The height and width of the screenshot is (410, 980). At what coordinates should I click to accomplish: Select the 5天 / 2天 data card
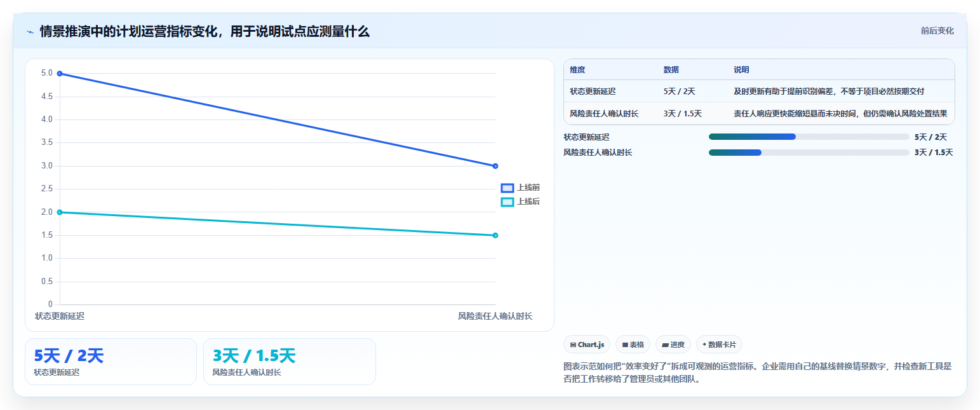[x=111, y=362]
